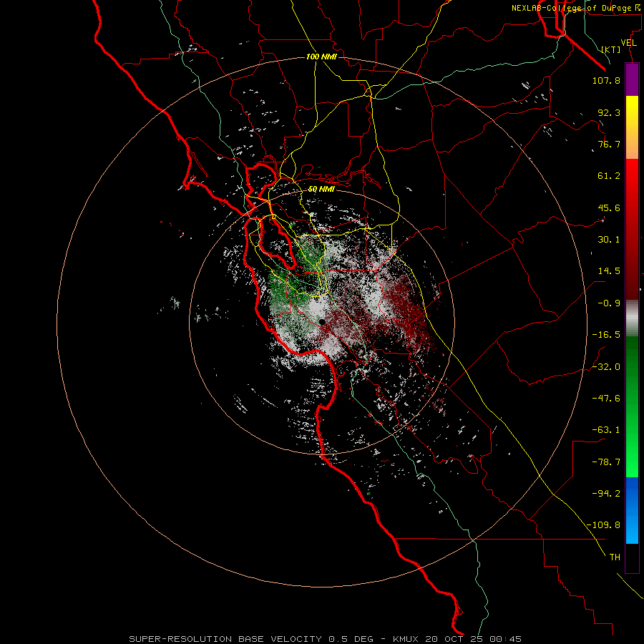The height and width of the screenshot is (644, 644).
Task: Click the -32.0 velocity scale value
Action: (x=606, y=367)
